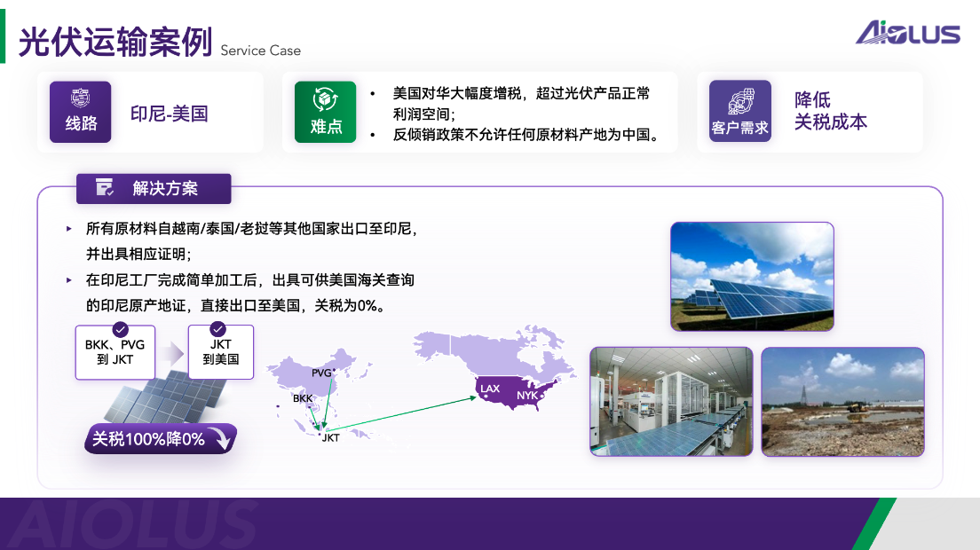
Task: Click the 关税100%降0% button
Action: tap(160, 438)
